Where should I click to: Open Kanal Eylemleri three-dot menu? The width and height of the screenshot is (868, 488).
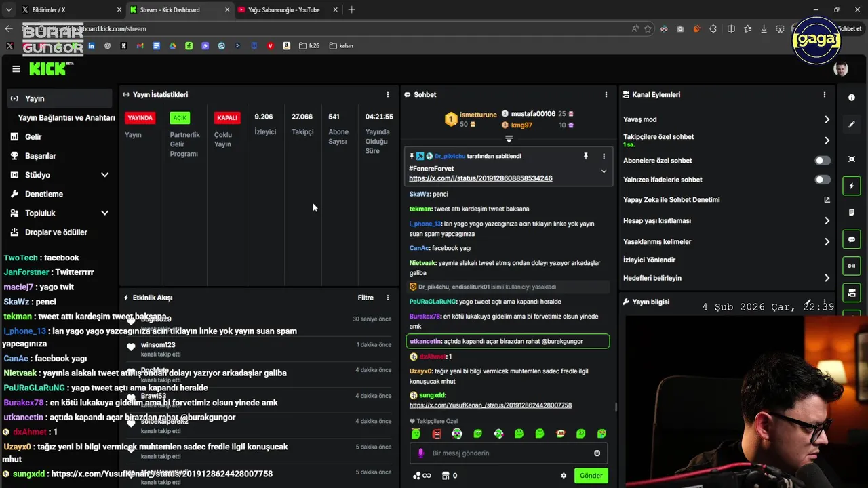[825, 95]
